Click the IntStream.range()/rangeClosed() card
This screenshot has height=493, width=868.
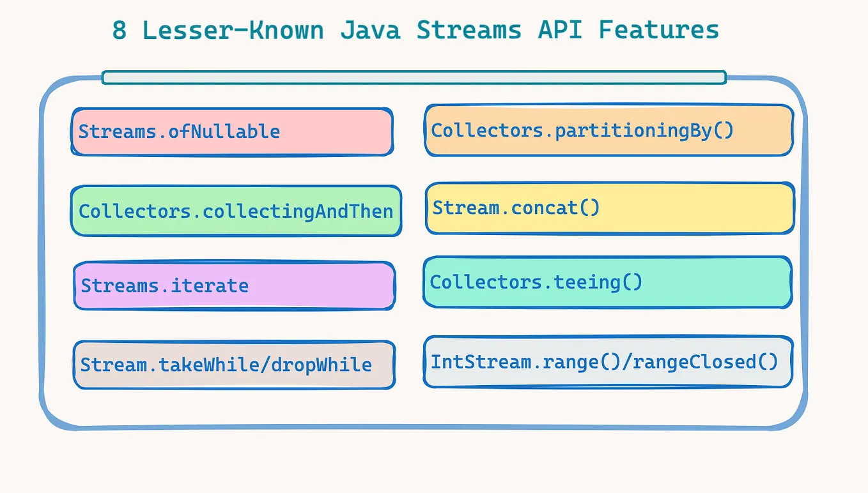pos(607,361)
